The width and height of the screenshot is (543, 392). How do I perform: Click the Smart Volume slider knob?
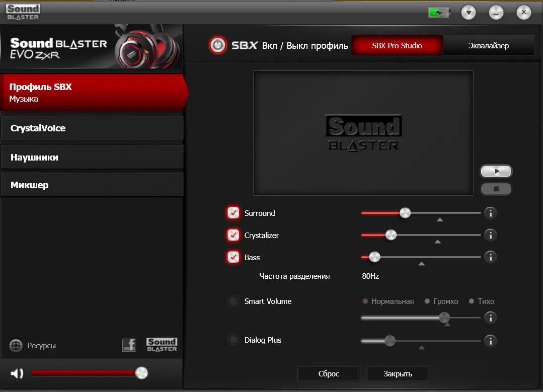point(444,317)
